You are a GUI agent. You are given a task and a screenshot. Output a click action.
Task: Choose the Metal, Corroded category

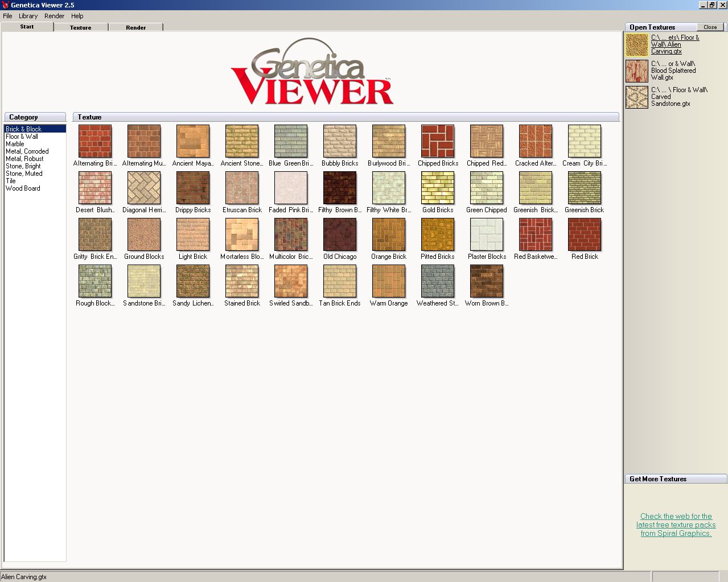coord(35,151)
